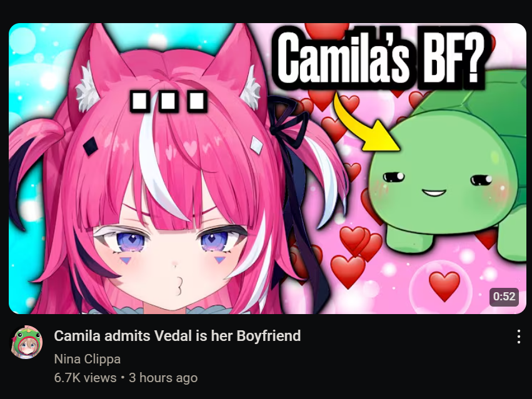Click the three white squares above the hair
Screen dimensions: 532x399
169,101
